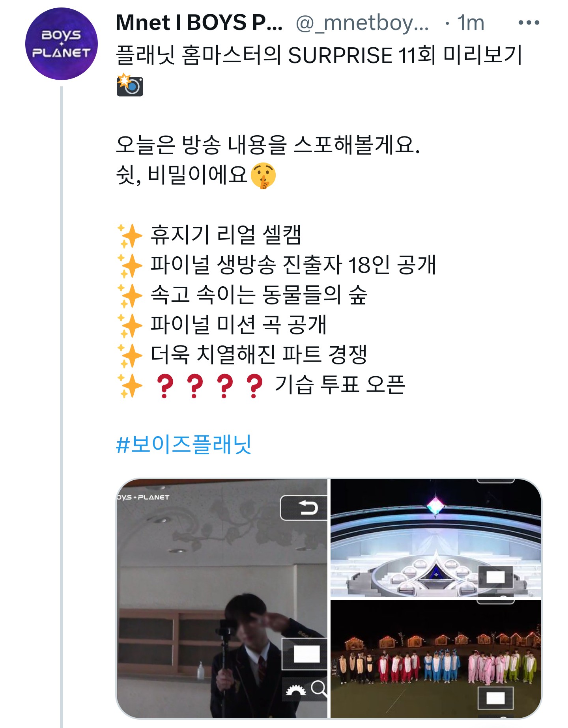Click the white rectangle icon on saluting boy photo
568x728 pixels.
pyautogui.click(x=305, y=654)
